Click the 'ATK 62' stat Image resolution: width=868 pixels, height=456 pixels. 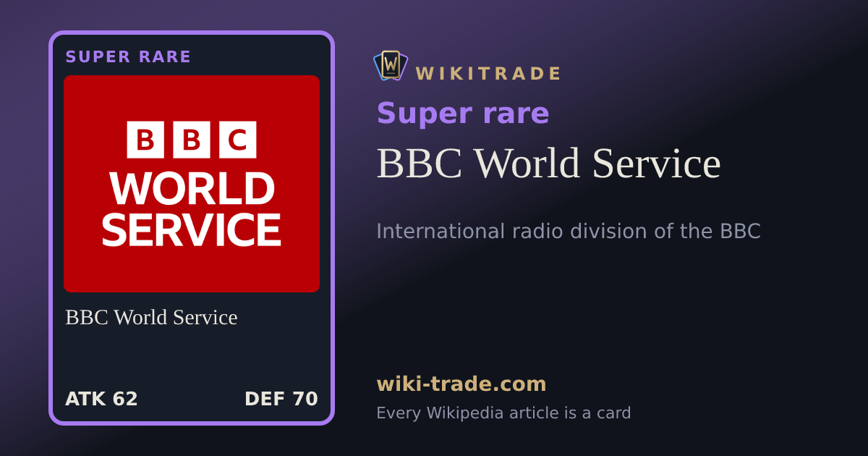point(101,399)
